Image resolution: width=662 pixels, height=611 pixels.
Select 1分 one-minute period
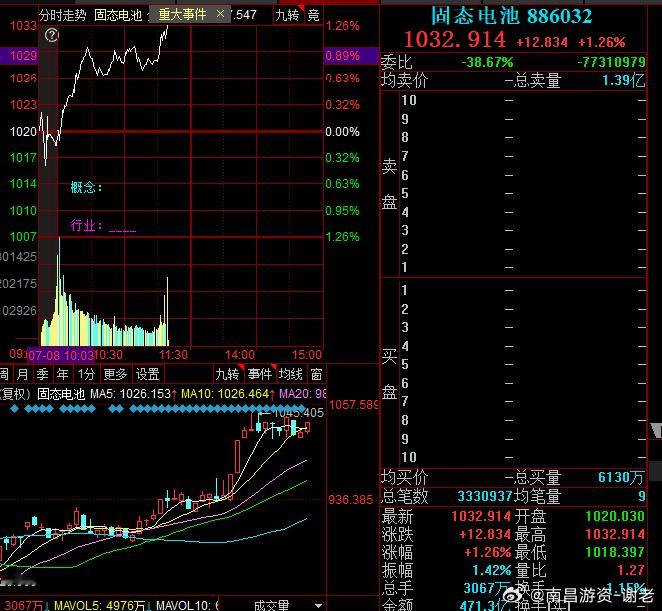pyautogui.click(x=86, y=374)
